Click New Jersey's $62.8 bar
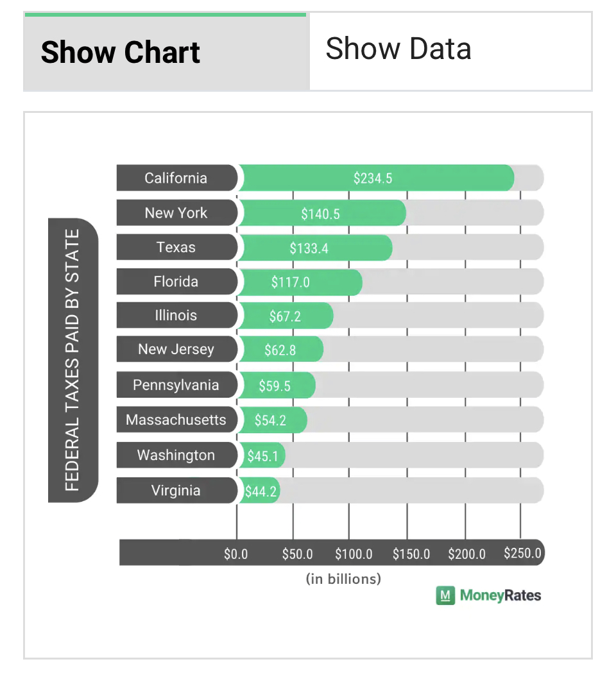This screenshot has height=673, width=616. tap(281, 350)
